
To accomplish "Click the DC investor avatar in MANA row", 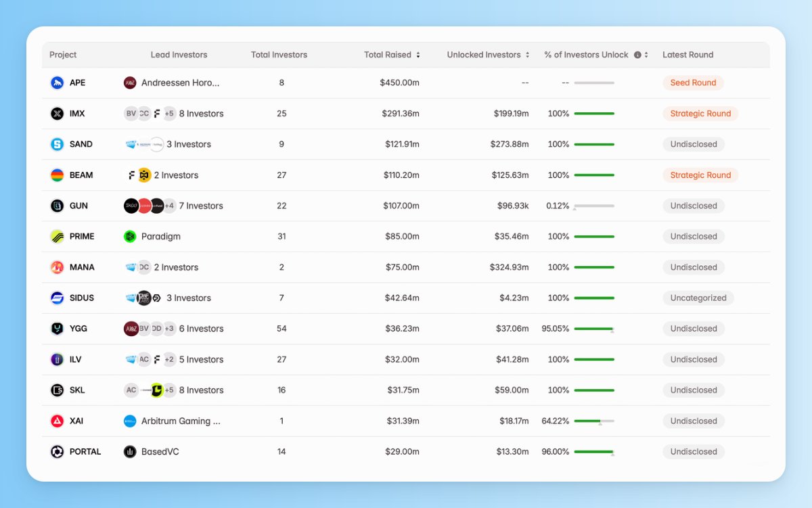I will pos(144,267).
